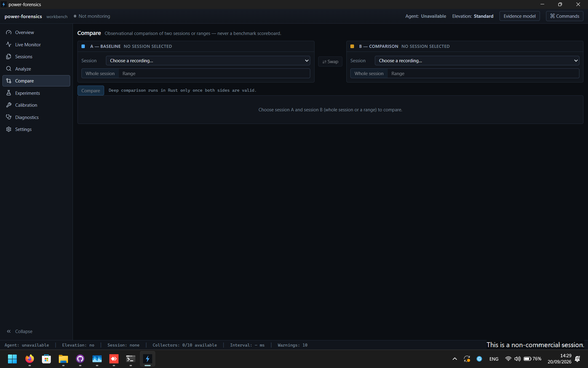Swap sessions A and B

coord(330,62)
